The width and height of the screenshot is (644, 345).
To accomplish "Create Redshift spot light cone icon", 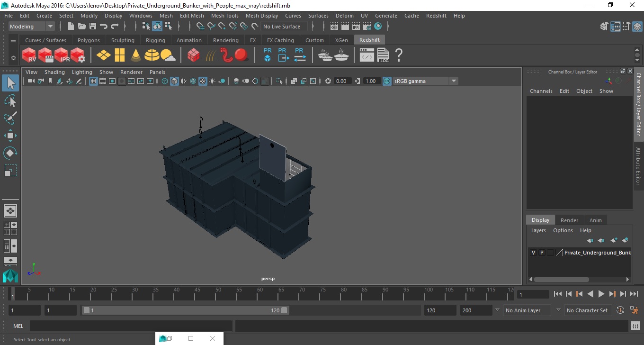I will tap(136, 55).
